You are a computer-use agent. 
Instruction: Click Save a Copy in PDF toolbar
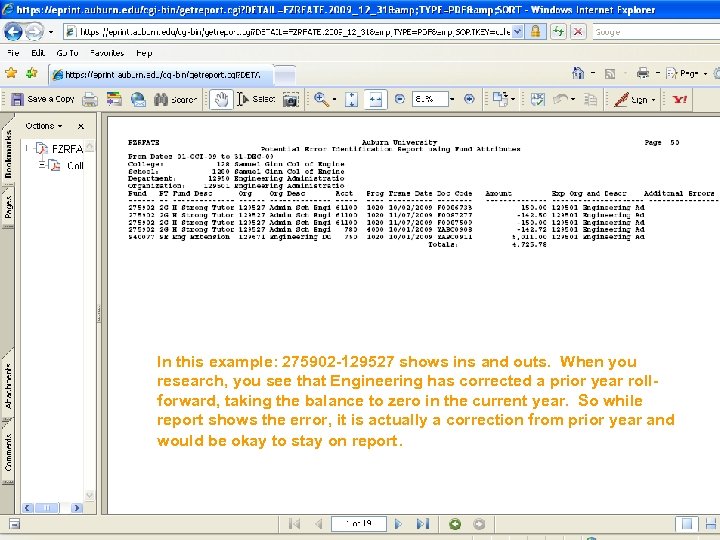click(x=43, y=99)
